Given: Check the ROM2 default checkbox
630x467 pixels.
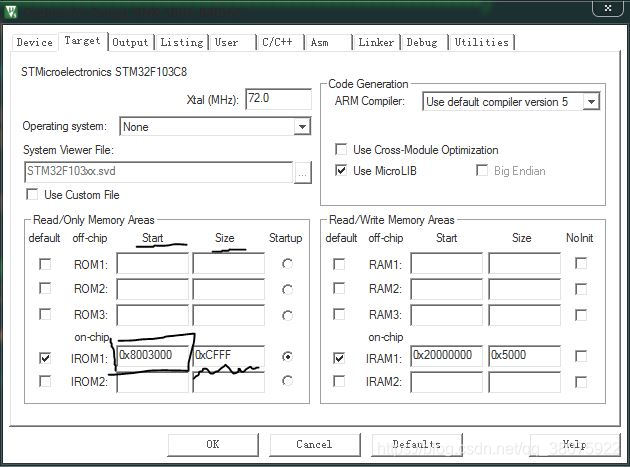Looking at the screenshot, I should click(45, 288).
